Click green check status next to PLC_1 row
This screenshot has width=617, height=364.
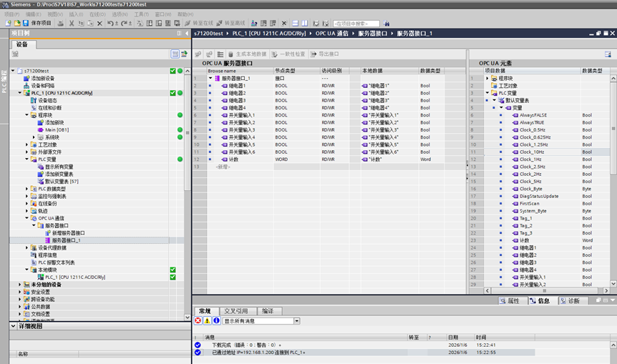173,93
